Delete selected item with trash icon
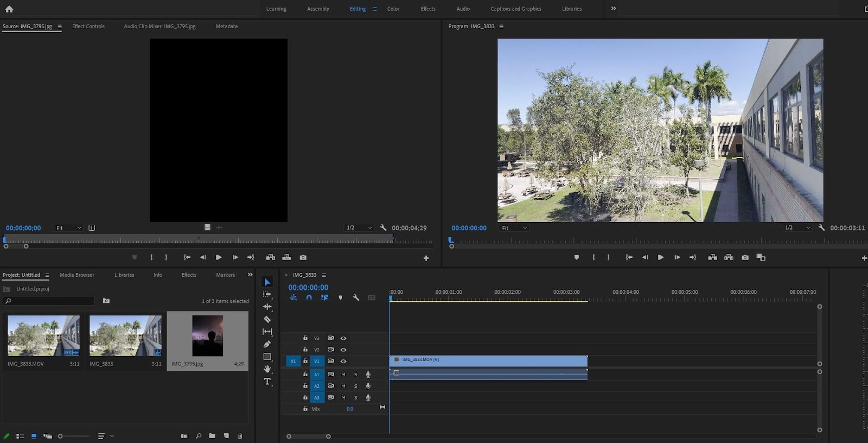This screenshot has height=443, width=868. pyautogui.click(x=240, y=436)
